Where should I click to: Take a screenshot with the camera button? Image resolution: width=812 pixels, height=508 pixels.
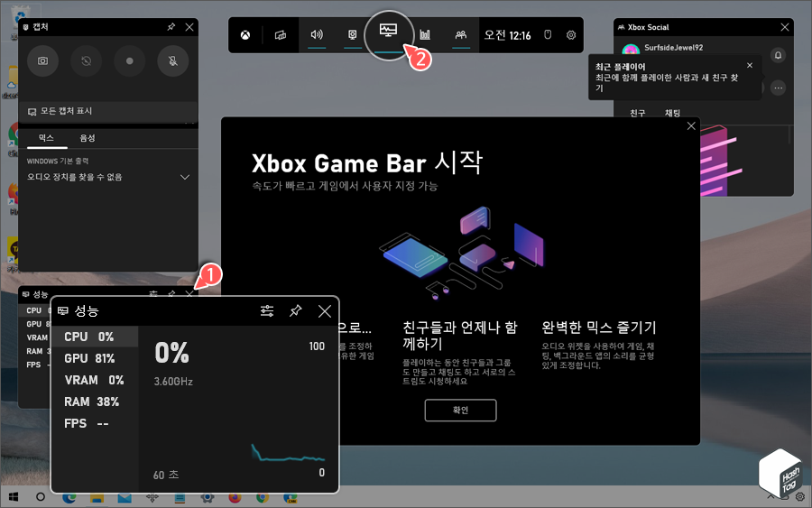[42, 60]
